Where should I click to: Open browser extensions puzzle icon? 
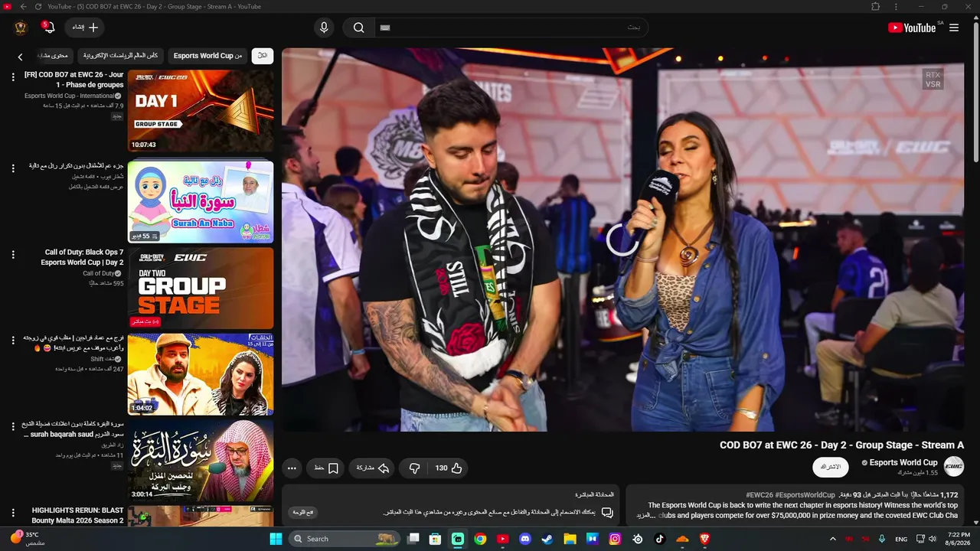(x=876, y=6)
